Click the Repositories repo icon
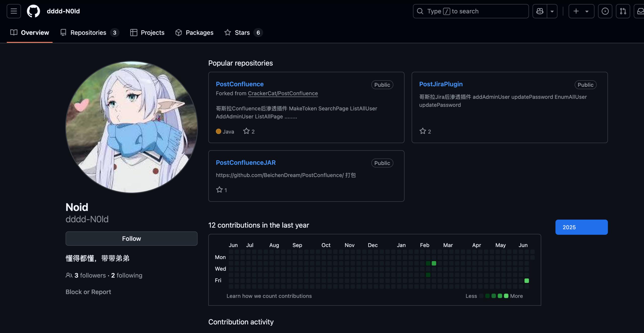Screen dimensions: 644x333 (x=63, y=32)
